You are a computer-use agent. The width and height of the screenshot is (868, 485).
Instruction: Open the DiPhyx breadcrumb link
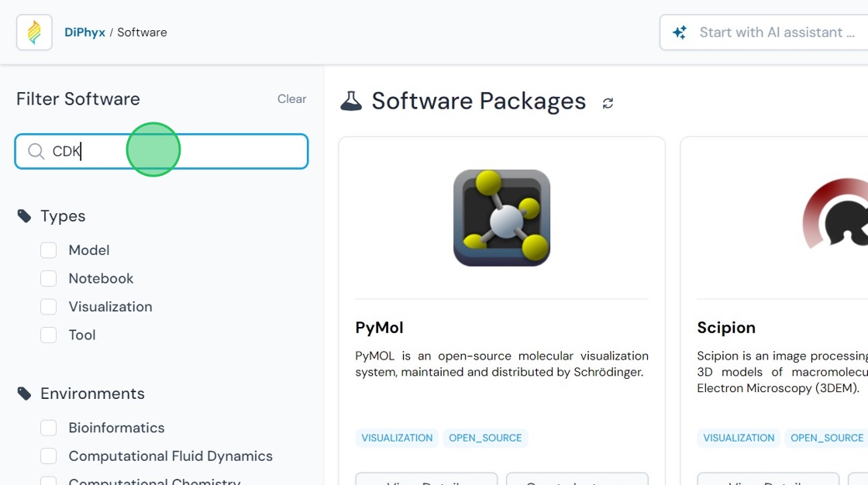tap(84, 32)
